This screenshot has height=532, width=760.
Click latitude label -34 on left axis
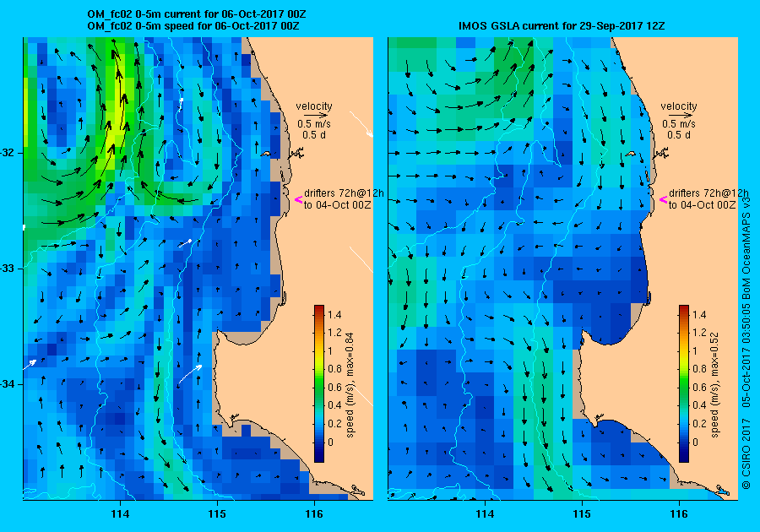(8, 384)
